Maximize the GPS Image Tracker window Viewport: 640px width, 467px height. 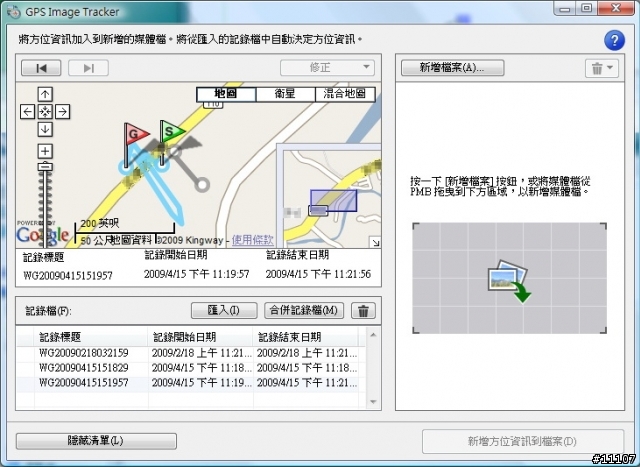587,9
